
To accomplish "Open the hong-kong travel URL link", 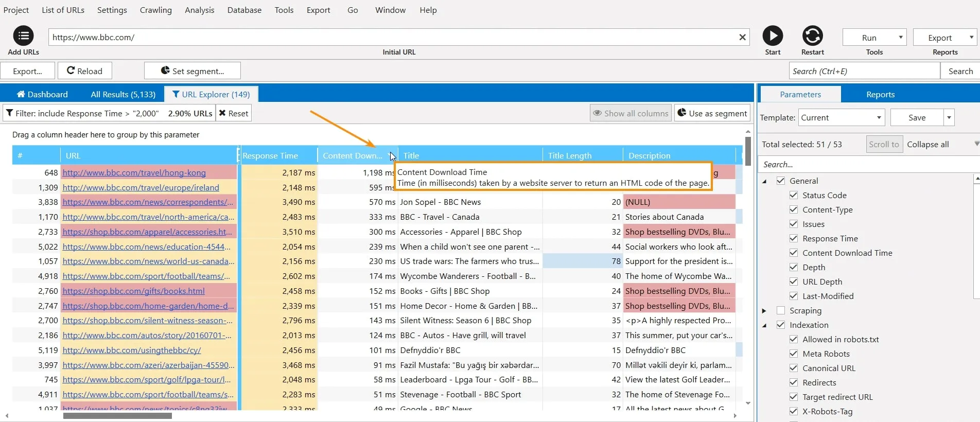I will click(134, 173).
